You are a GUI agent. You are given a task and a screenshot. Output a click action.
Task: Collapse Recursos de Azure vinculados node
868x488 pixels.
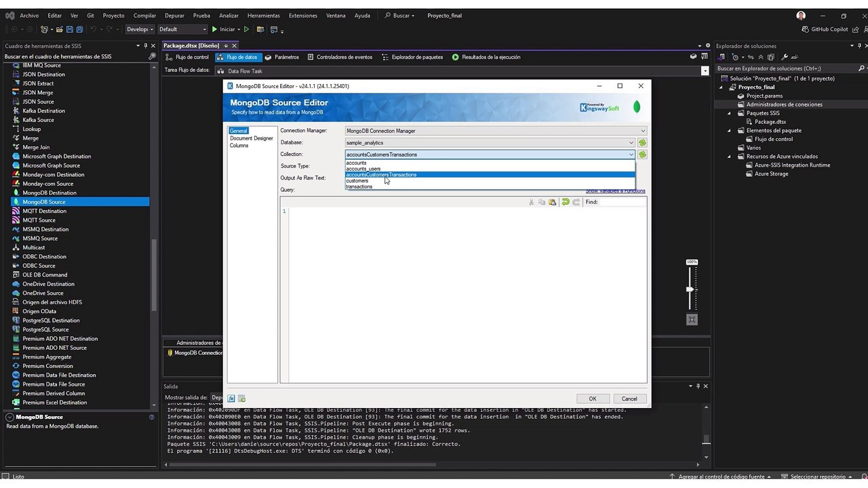[730, 157]
